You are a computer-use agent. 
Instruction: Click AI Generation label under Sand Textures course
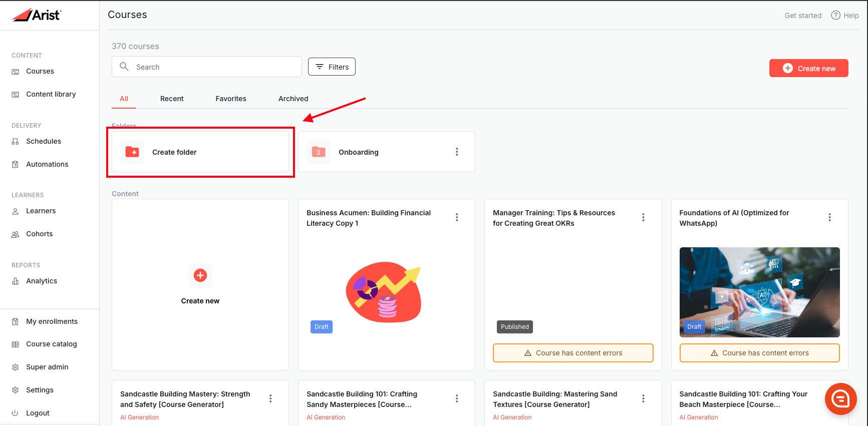[512, 417]
